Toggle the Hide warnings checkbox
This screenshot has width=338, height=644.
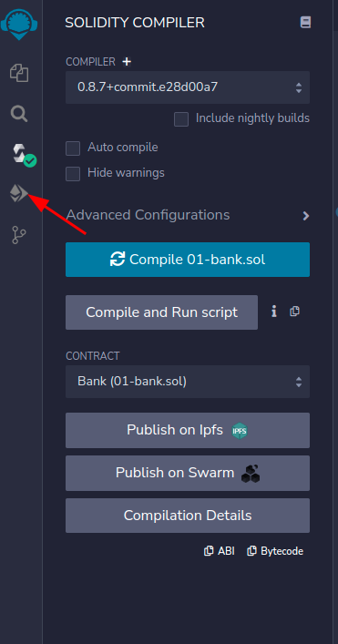pyautogui.click(x=73, y=174)
